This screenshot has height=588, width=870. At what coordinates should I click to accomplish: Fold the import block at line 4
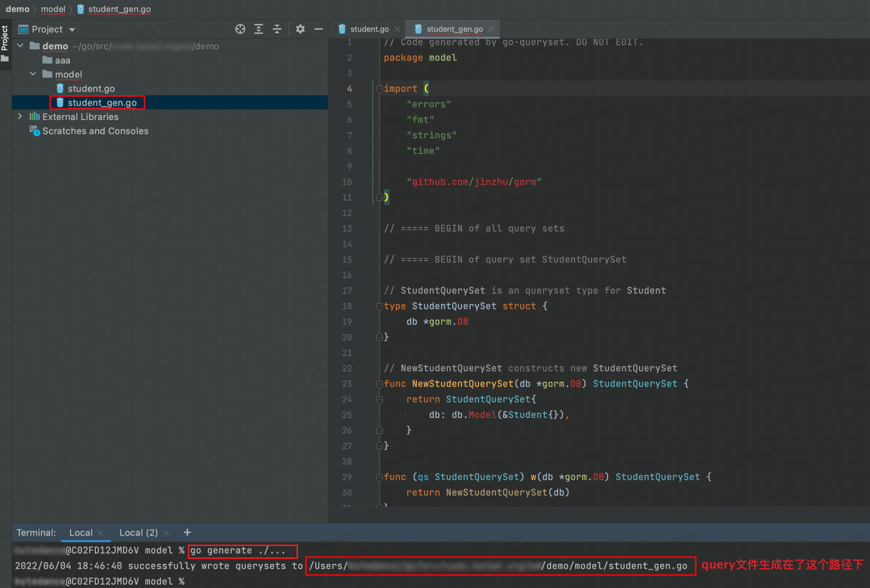coord(379,89)
